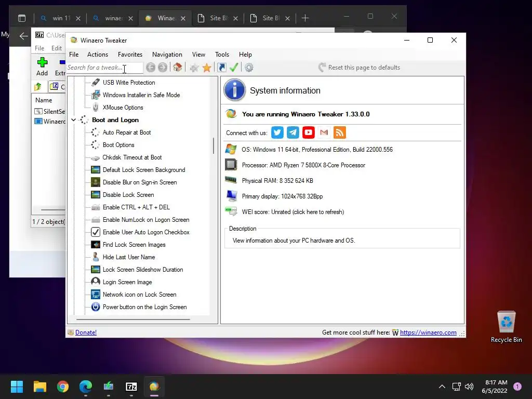Image resolution: width=532 pixels, height=399 pixels.
Task: Open settings with the toolbar gear icon
Action: (249, 68)
